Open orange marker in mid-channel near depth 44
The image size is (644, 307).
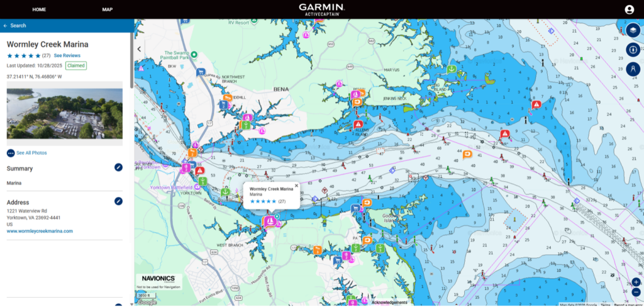467,155
